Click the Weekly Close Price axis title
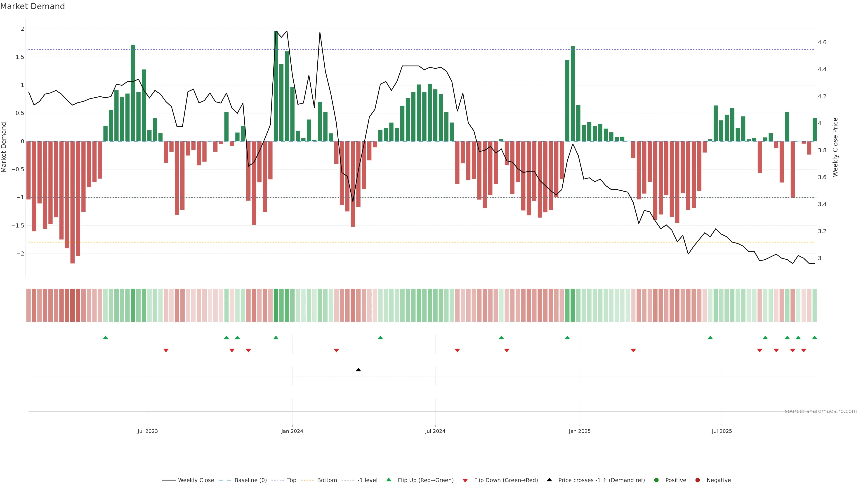Viewport: 868px width, 488px height. pos(835,147)
